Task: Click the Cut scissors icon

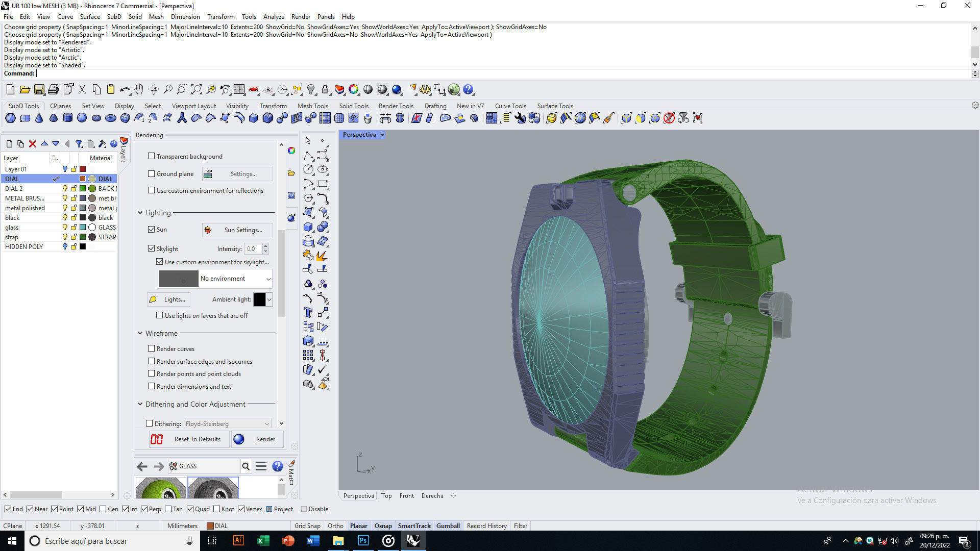Action: coord(82,90)
